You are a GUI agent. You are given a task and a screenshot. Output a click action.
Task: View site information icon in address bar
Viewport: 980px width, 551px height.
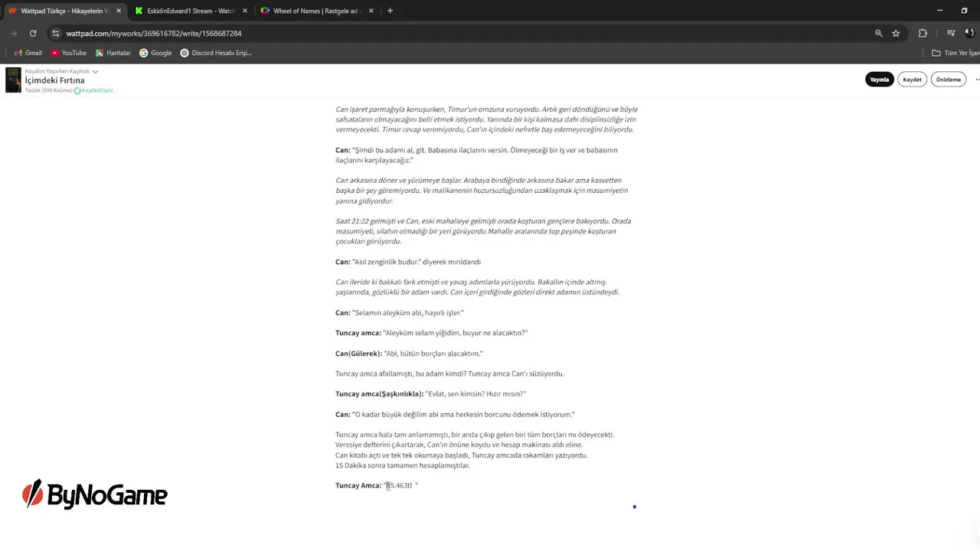tap(56, 34)
